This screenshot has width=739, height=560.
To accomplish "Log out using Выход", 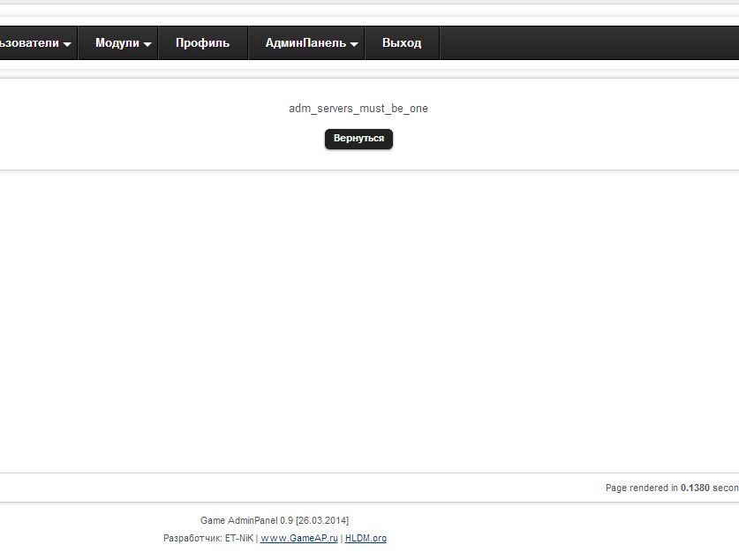I will 402,42.
